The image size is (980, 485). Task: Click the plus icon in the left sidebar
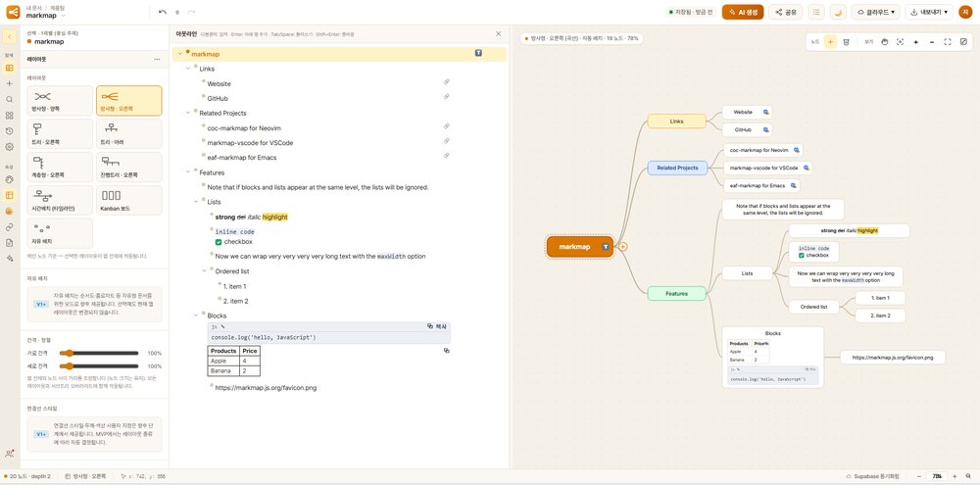(10, 83)
